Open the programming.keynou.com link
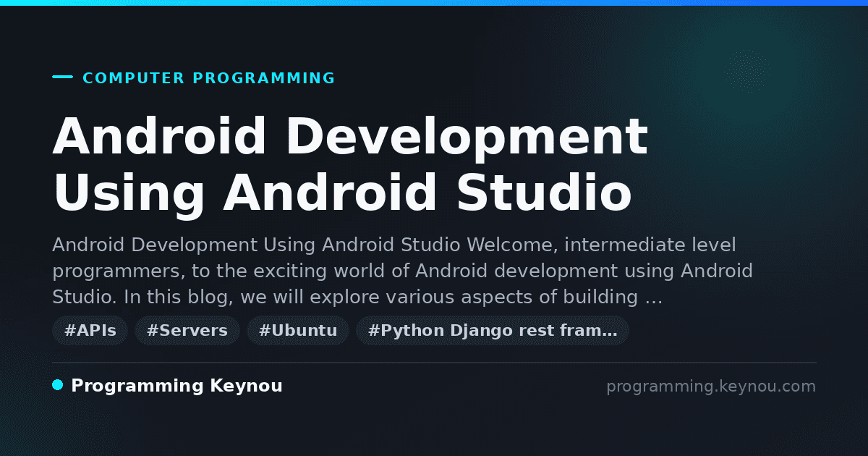The image size is (868, 456). [x=711, y=387]
